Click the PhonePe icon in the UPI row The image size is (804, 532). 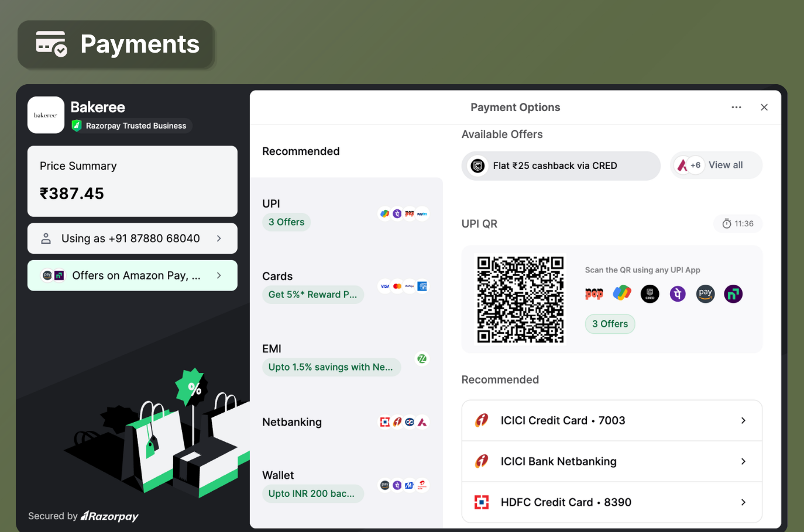(397, 213)
